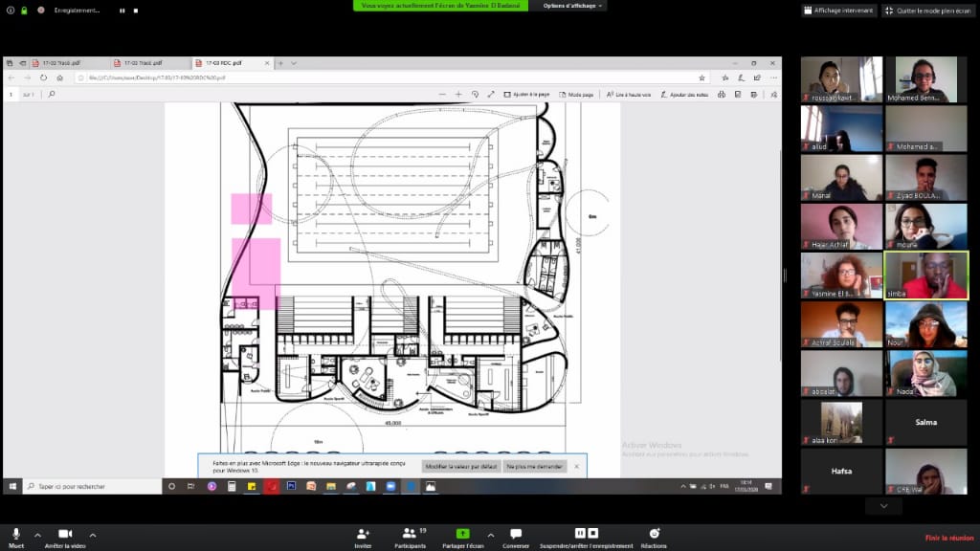Stop video with Arrêter la vidéo
Viewport: 980px width, 551px height.
65,534
